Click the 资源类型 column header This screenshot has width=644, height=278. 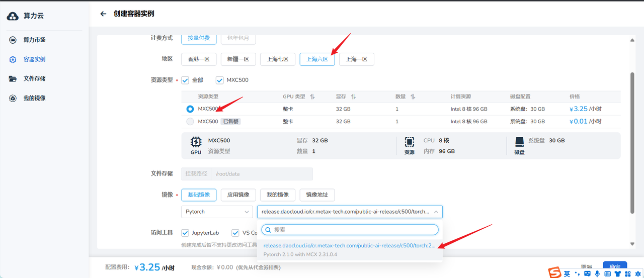click(208, 97)
